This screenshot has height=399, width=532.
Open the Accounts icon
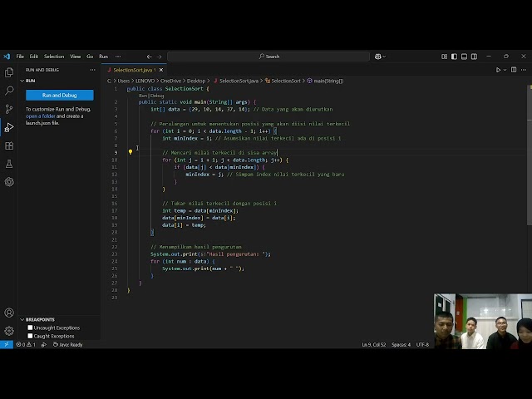pos(9,313)
